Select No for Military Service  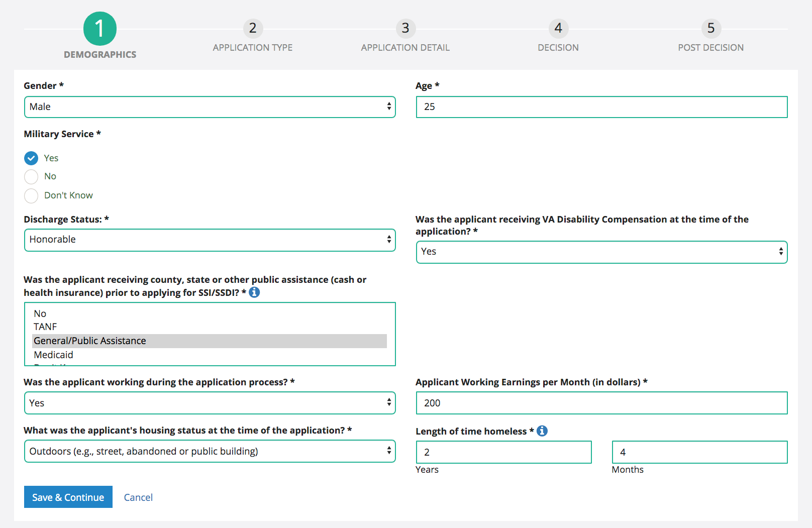31,177
